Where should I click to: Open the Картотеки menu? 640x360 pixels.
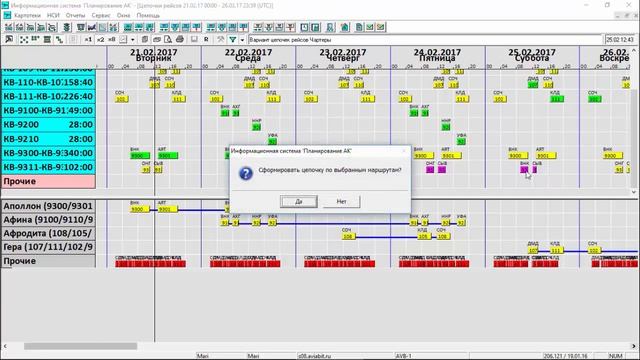[x=27, y=16]
